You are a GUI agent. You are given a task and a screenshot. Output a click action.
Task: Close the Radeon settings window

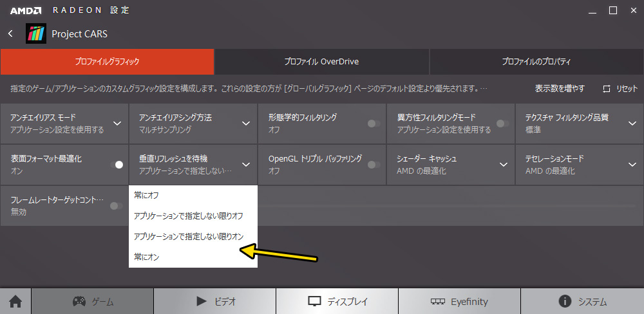pos(634,11)
